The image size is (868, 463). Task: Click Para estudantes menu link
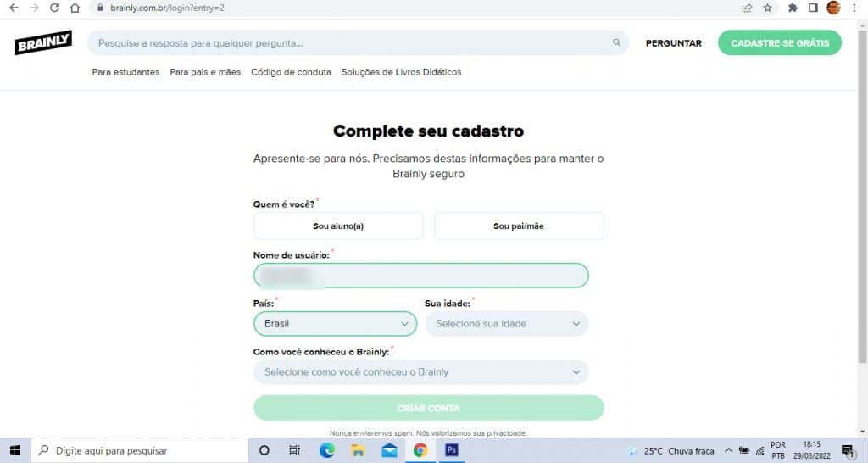pos(125,72)
